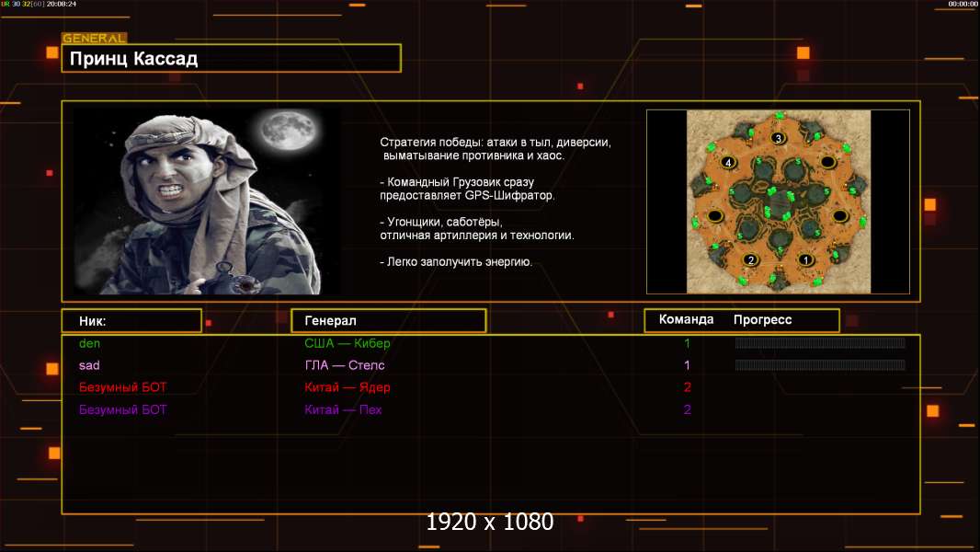Click sad's loading progress bar

(820, 364)
